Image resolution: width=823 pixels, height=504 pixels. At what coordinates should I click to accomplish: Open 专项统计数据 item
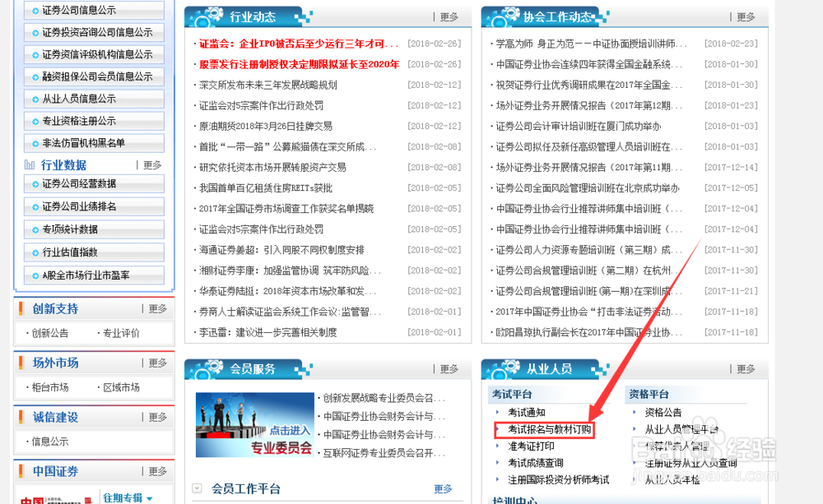(94, 229)
